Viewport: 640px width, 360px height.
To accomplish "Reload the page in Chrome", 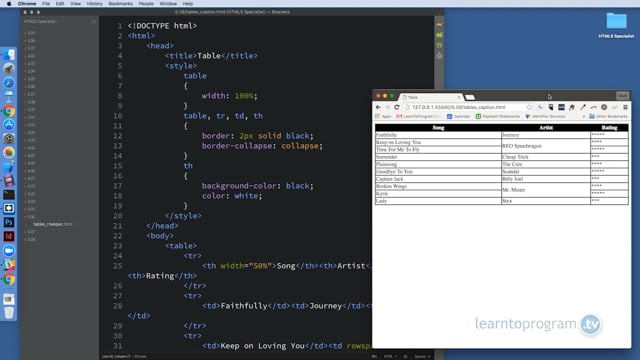I will pos(396,107).
